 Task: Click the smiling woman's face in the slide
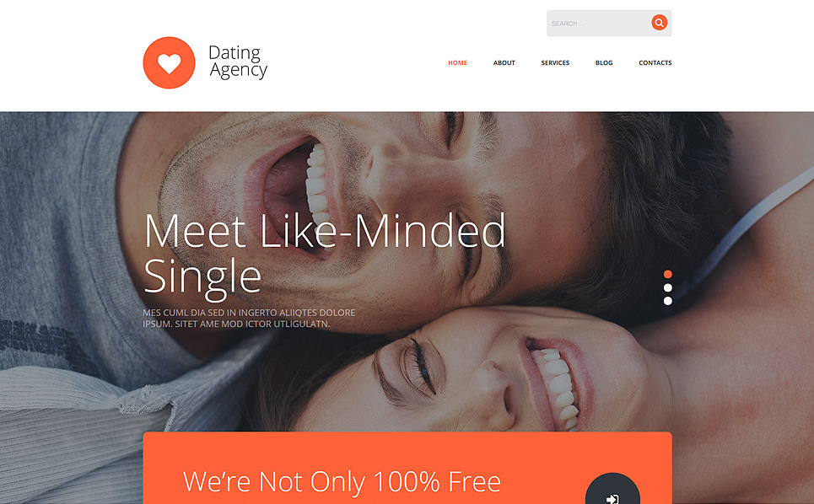tap(509, 373)
